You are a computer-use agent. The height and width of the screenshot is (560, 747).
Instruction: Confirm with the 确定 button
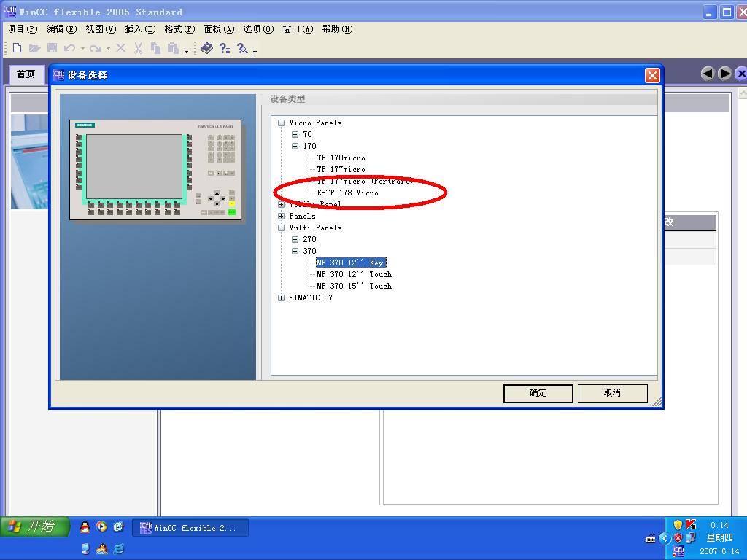pyautogui.click(x=538, y=393)
